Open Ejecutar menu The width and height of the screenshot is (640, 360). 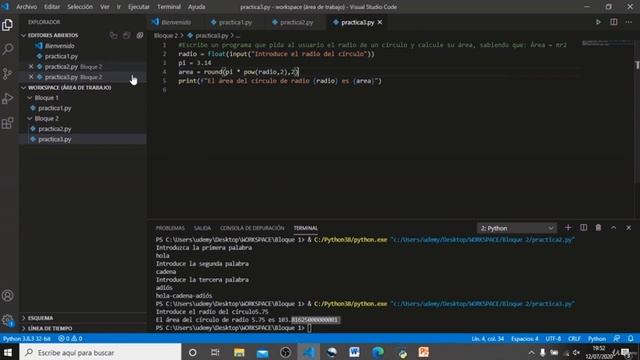(138, 7)
